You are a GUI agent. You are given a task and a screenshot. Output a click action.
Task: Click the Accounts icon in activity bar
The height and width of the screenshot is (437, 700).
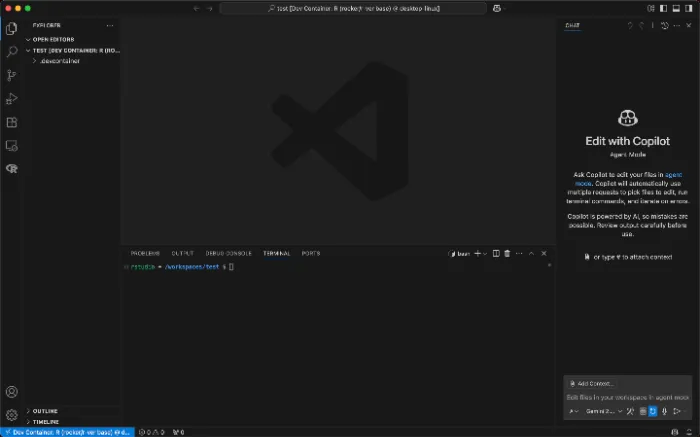pyautogui.click(x=12, y=393)
